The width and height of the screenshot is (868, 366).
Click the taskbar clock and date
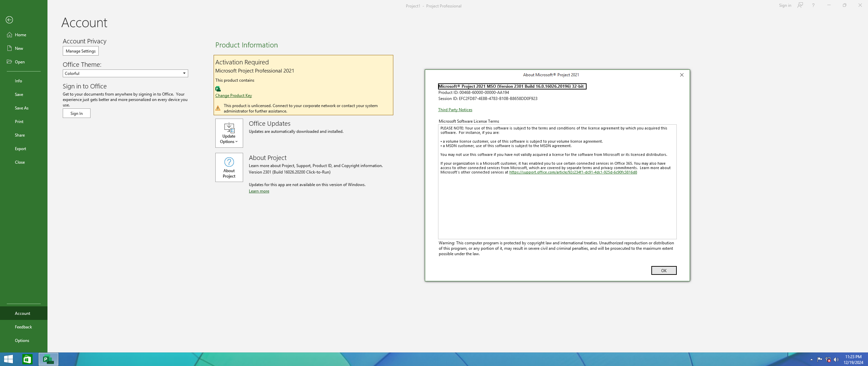[x=853, y=360]
